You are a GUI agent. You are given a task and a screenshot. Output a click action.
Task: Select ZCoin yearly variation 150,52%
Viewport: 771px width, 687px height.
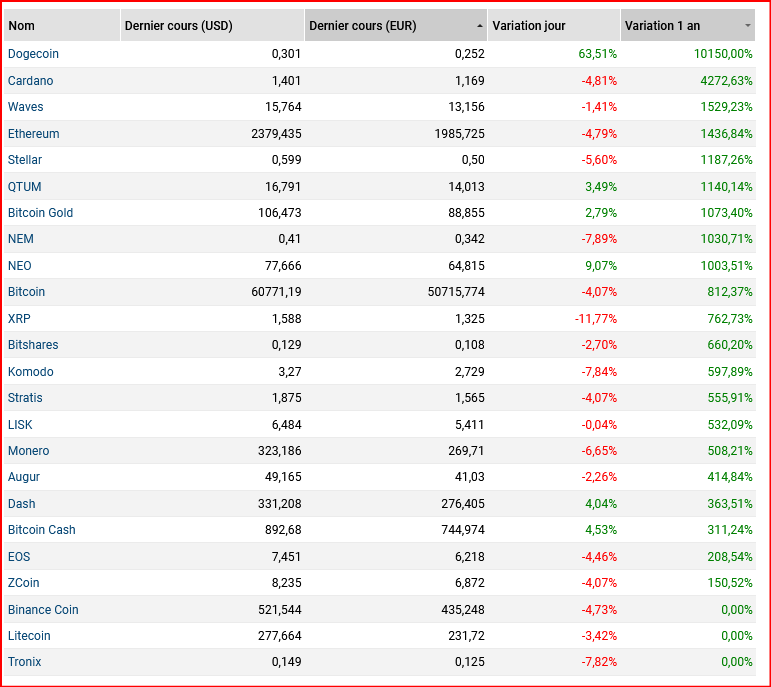[730, 583]
